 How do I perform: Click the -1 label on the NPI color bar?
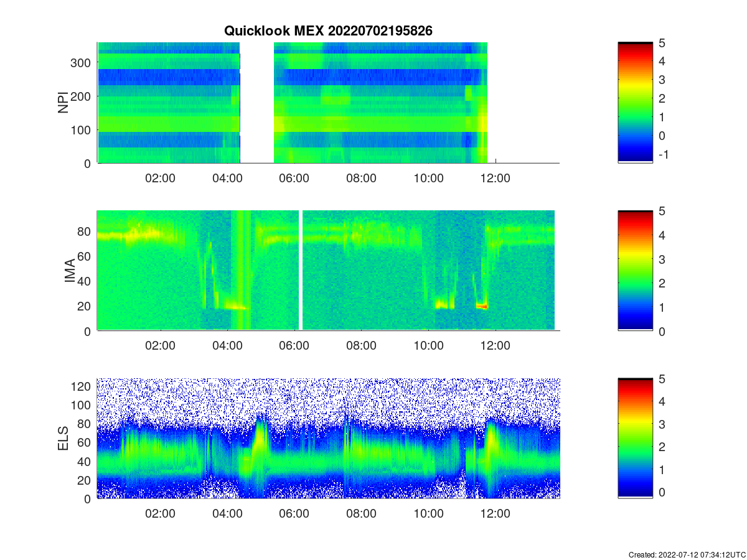click(x=663, y=154)
